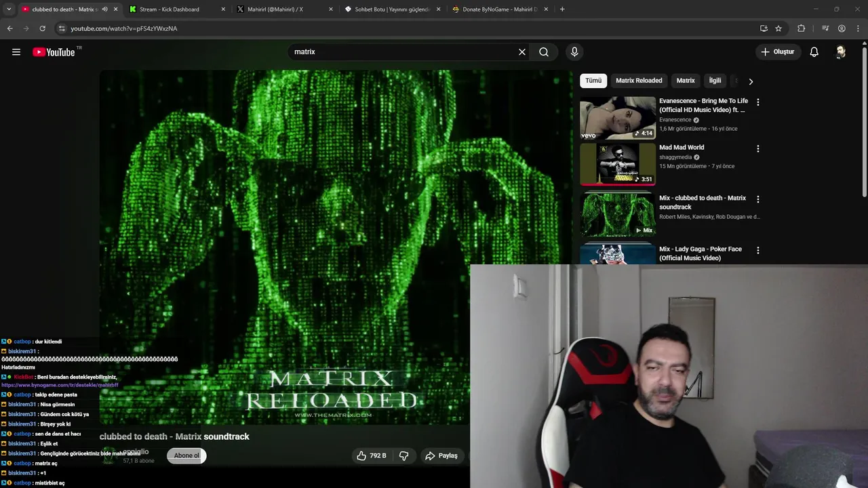Image resolution: width=868 pixels, height=488 pixels.
Task: Click the install app icon in address bar
Action: click(x=764, y=28)
